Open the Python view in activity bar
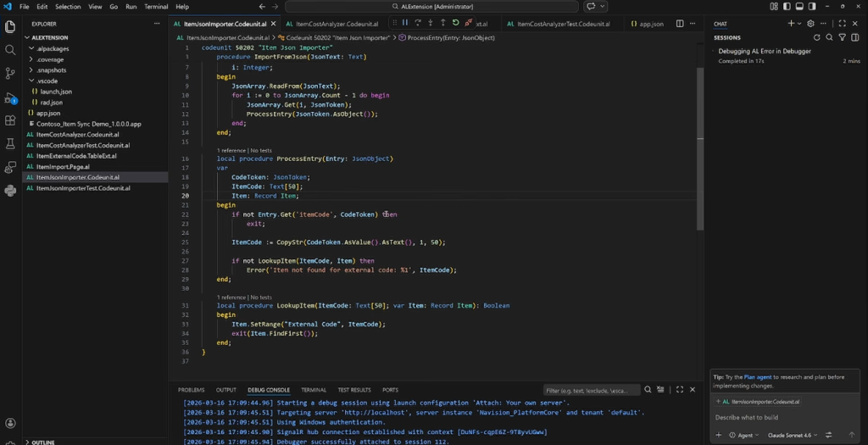Viewport: 868px width, 445px height. point(10,191)
